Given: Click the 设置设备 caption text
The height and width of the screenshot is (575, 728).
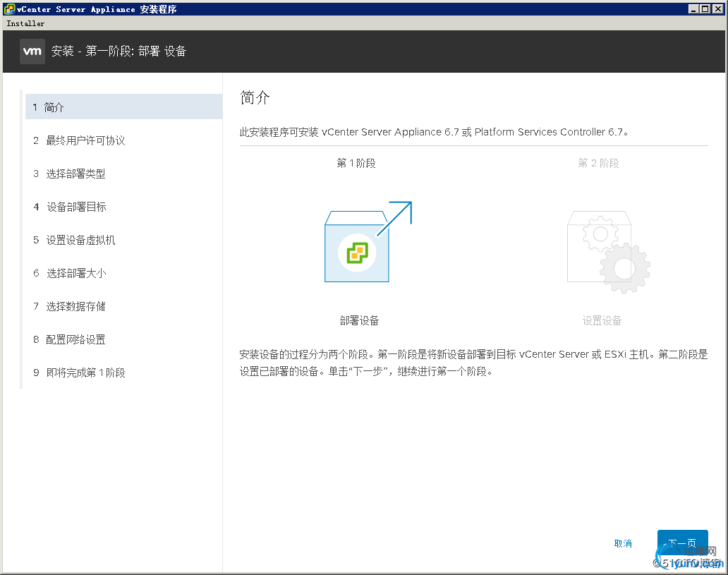Looking at the screenshot, I should click(602, 320).
